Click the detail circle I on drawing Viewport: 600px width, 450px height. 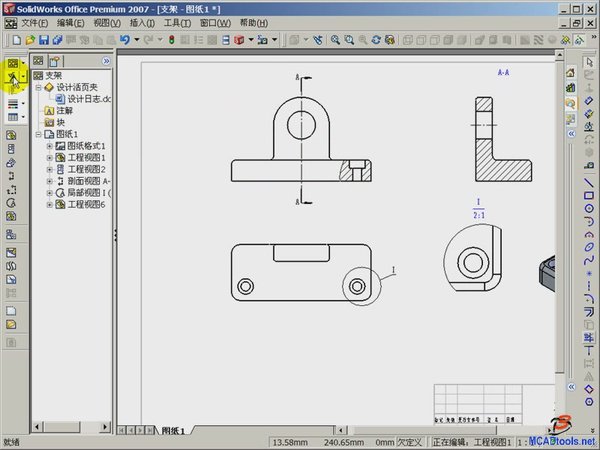359,286
